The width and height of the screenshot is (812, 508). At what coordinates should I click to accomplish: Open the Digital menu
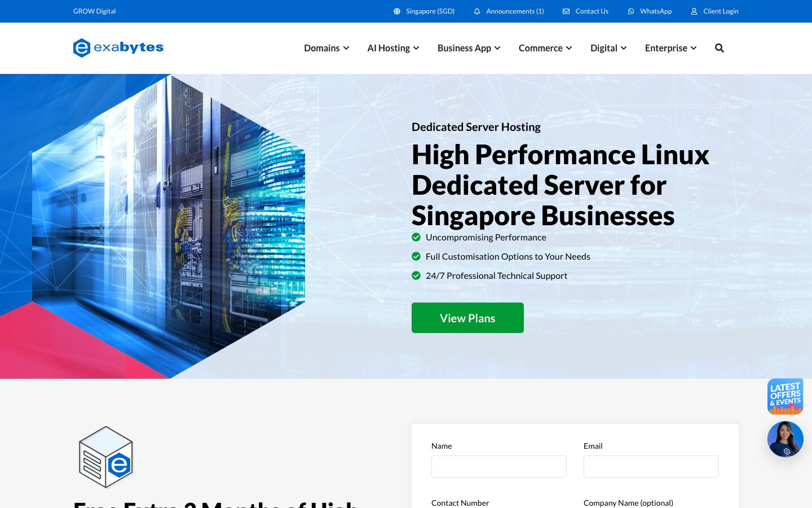pos(608,48)
